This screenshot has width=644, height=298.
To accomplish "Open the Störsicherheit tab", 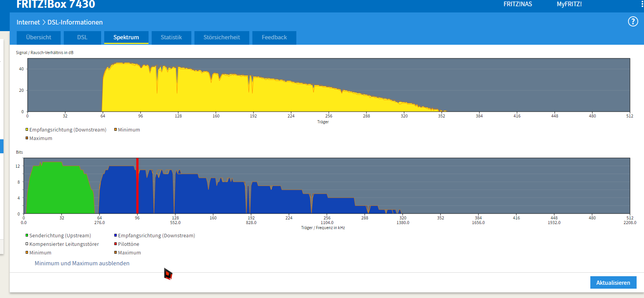I will [222, 37].
